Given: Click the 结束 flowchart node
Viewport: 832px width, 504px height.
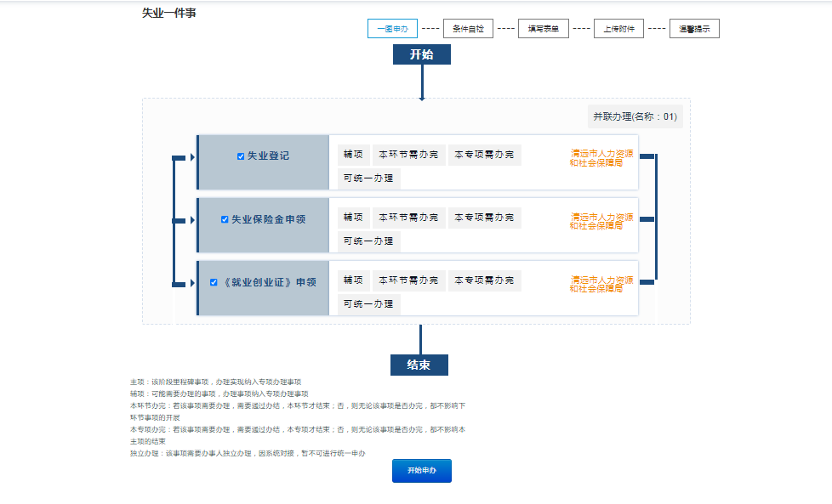Looking at the screenshot, I should pyautogui.click(x=419, y=365).
